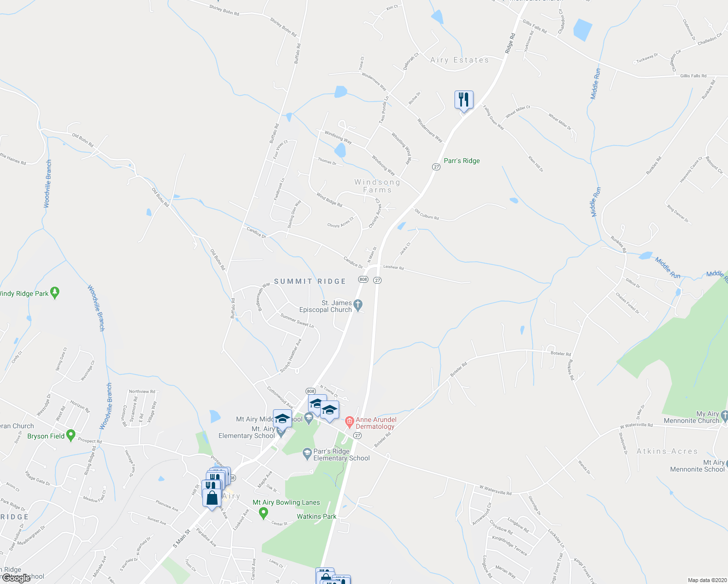This screenshot has width=728, height=584.
Task: Click the Watkins Park label
Action: pos(317,516)
